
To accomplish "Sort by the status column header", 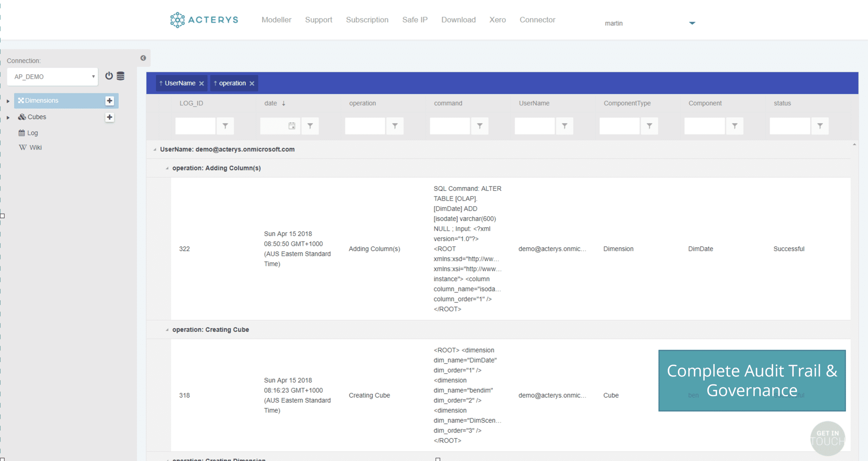I will 782,103.
